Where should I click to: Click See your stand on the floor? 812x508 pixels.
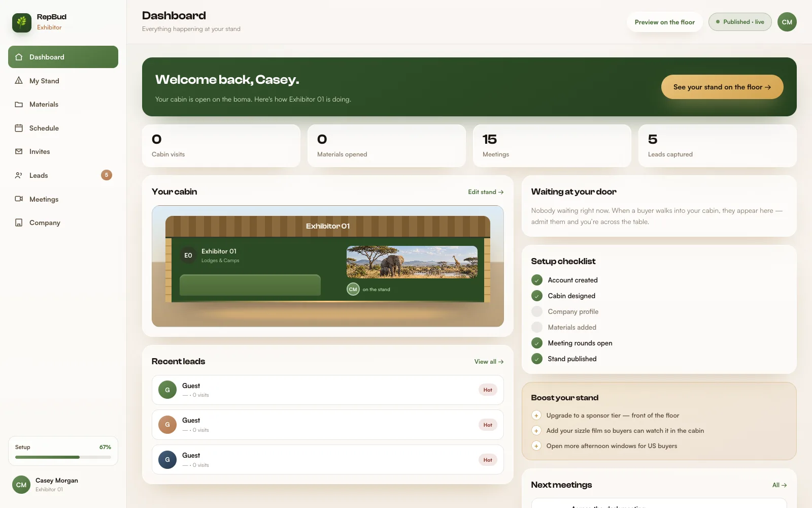pos(722,87)
